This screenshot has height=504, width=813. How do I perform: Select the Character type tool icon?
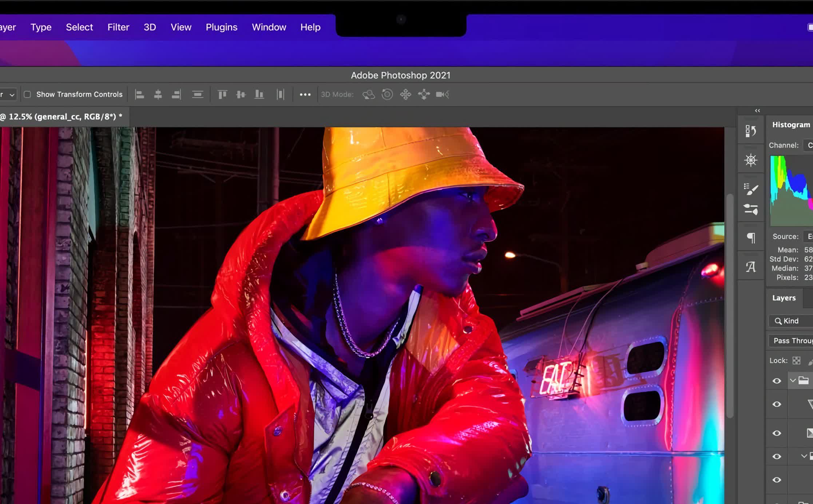750,267
